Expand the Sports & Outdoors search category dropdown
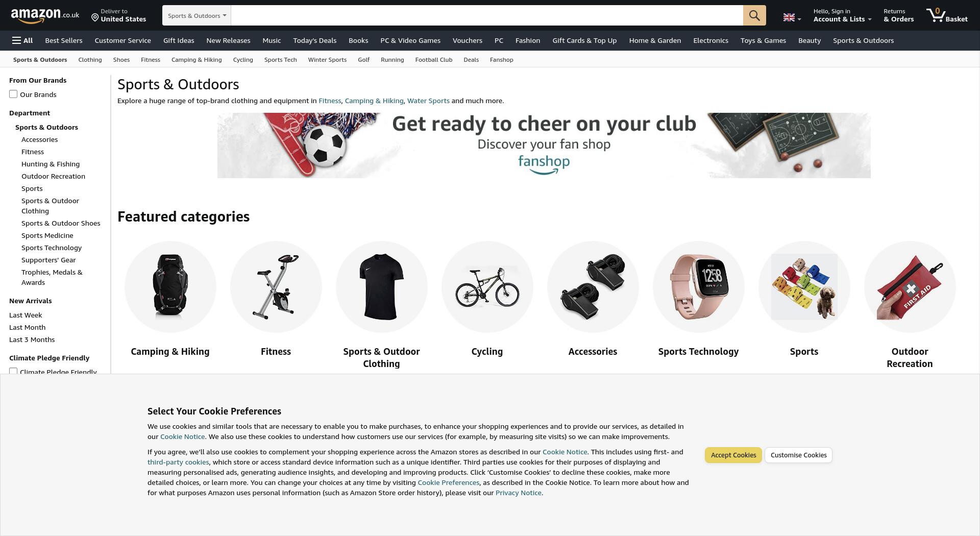Image resolution: width=980 pixels, height=536 pixels. [197, 15]
